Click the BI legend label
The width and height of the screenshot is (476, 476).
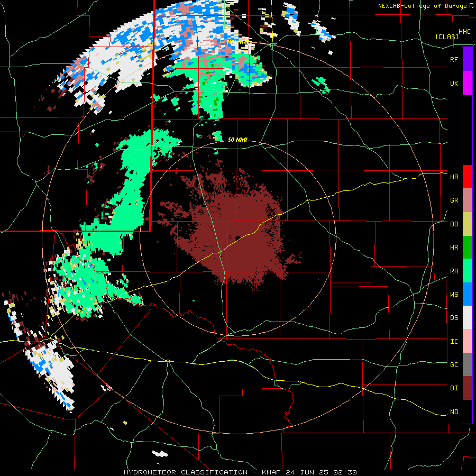[454, 388]
